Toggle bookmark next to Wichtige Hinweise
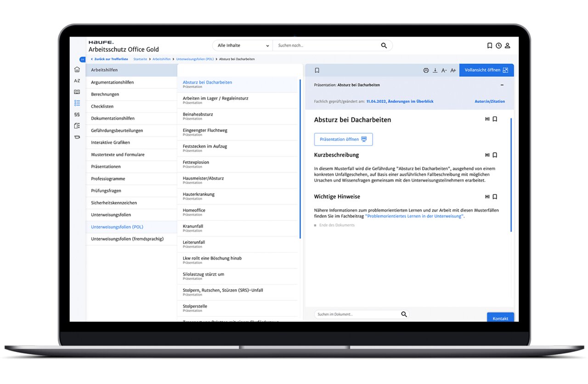588x384 pixels. (x=495, y=197)
